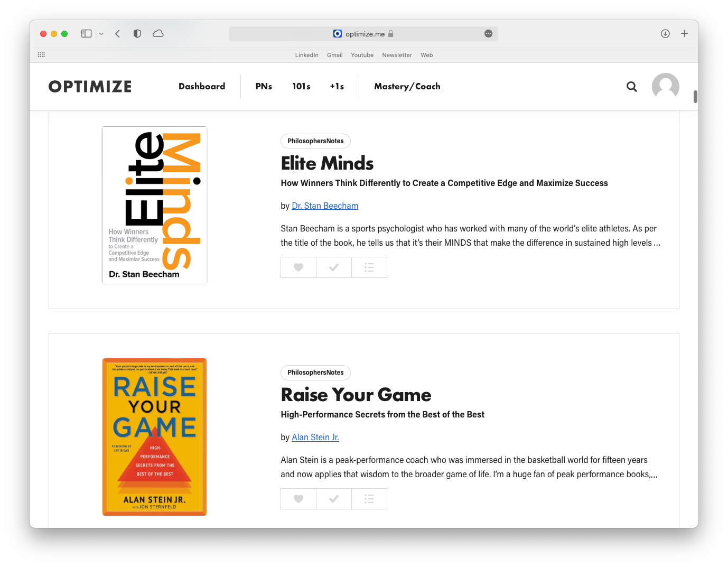728x567 pixels.
Task: Click the Elite Minds subtitle text
Action: 444,183
